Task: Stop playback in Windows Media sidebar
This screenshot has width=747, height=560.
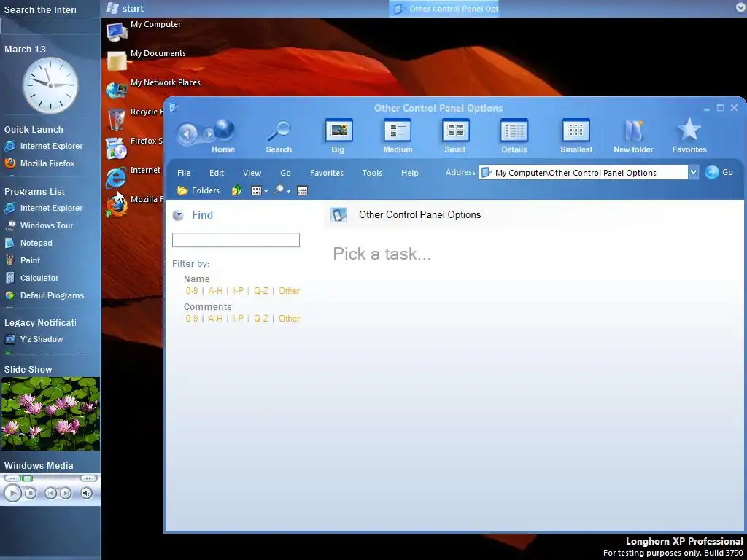Action: pos(31,494)
